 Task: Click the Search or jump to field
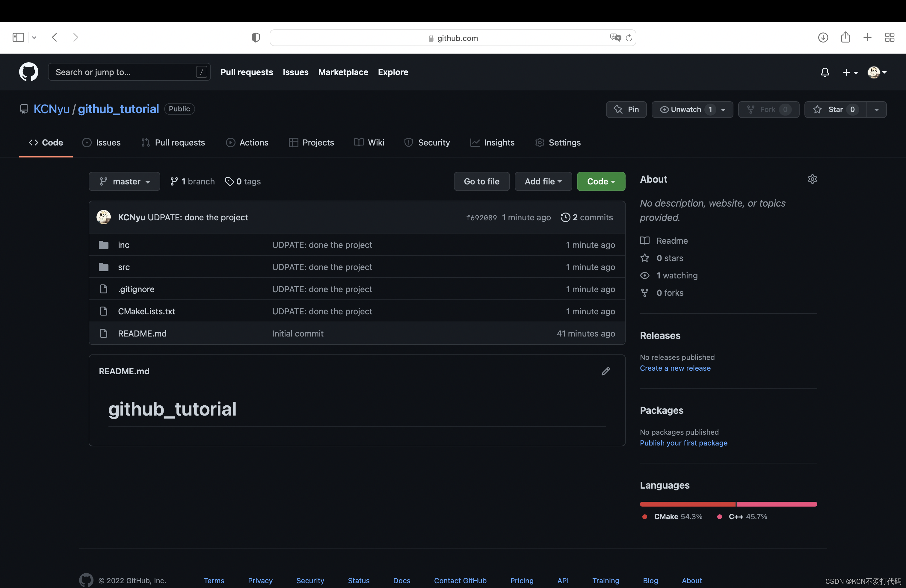click(129, 72)
